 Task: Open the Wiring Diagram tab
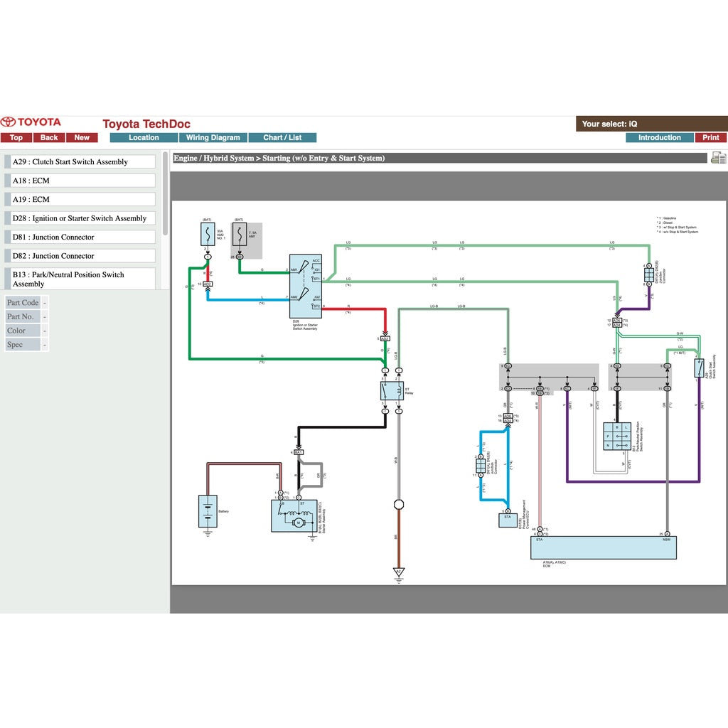pyautogui.click(x=213, y=138)
